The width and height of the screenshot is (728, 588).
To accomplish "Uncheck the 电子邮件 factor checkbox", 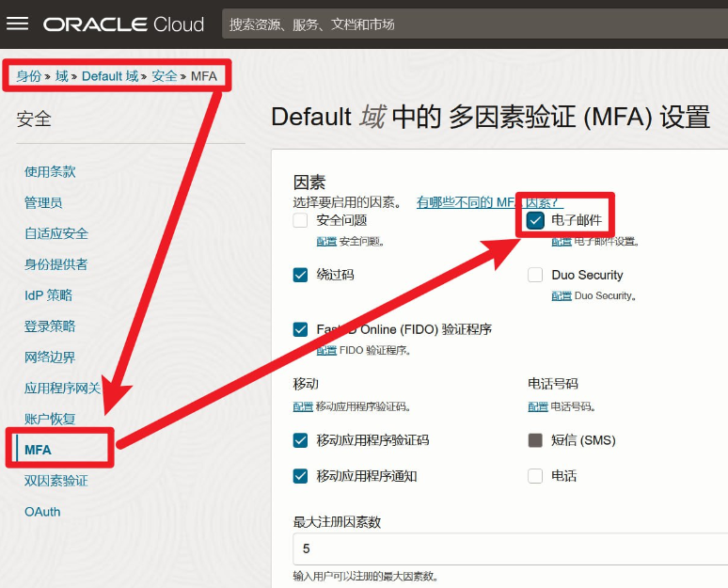I will (535, 220).
